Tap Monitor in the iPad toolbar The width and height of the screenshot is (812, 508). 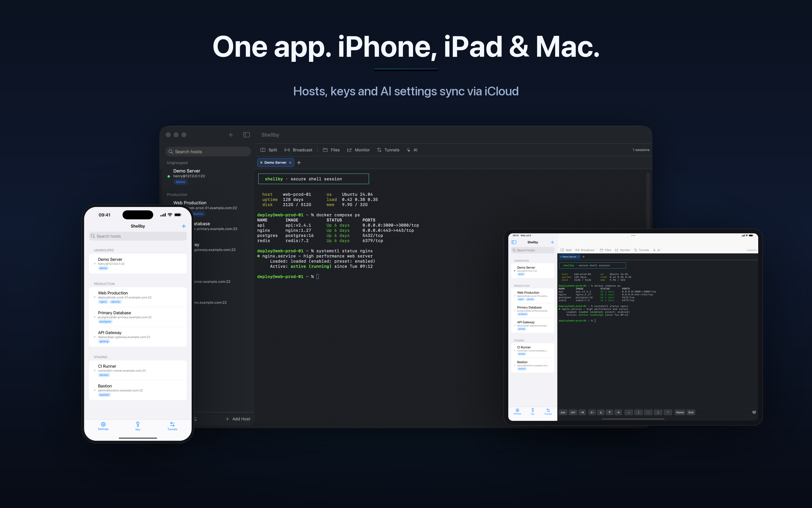tap(623, 250)
